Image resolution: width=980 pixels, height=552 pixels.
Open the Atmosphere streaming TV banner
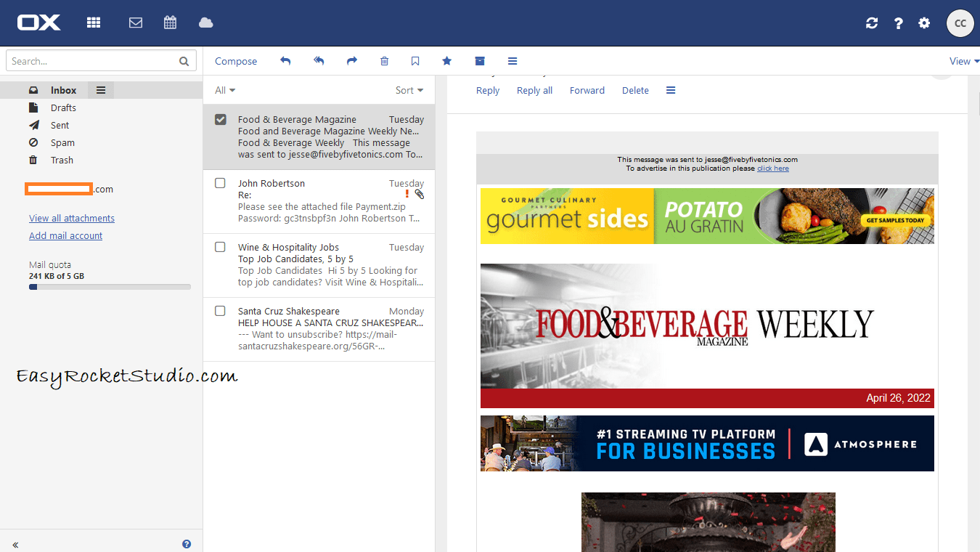[x=707, y=443]
